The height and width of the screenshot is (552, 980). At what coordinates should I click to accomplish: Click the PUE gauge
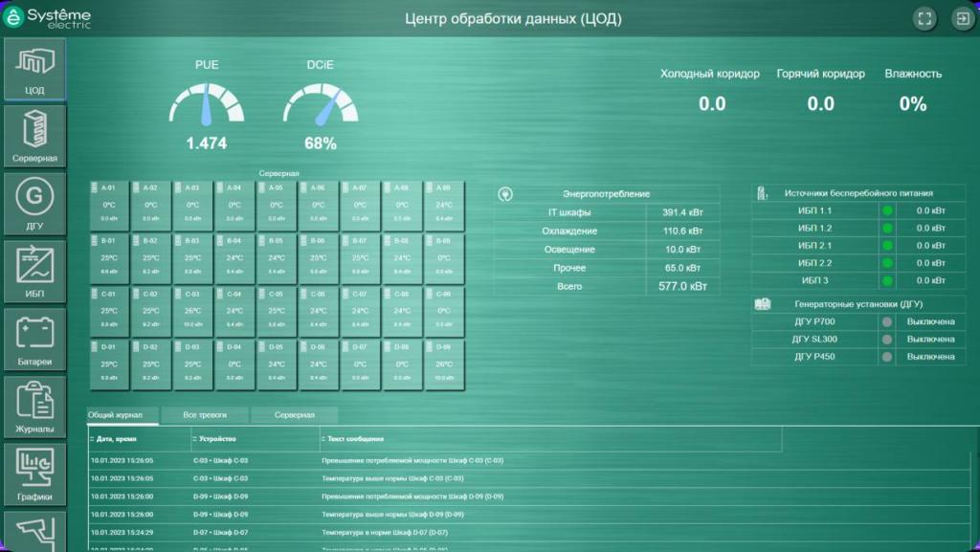point(206,106)
